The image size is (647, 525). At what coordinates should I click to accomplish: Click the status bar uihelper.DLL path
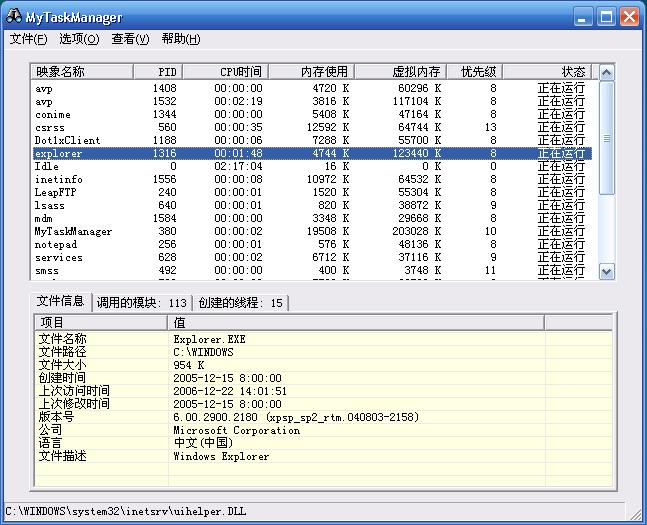[126, 511]
